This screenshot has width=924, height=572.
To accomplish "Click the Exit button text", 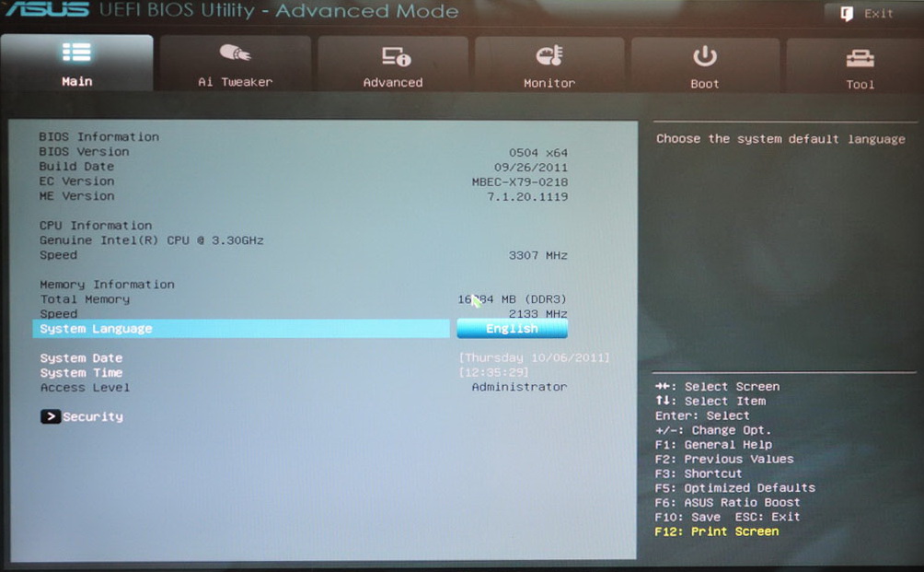I will point(879,14).
